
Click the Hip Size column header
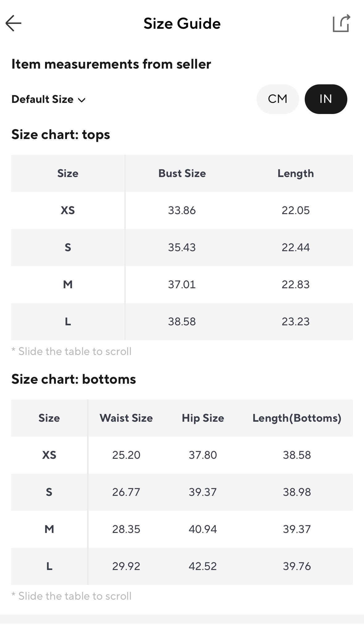coord(203,418)
